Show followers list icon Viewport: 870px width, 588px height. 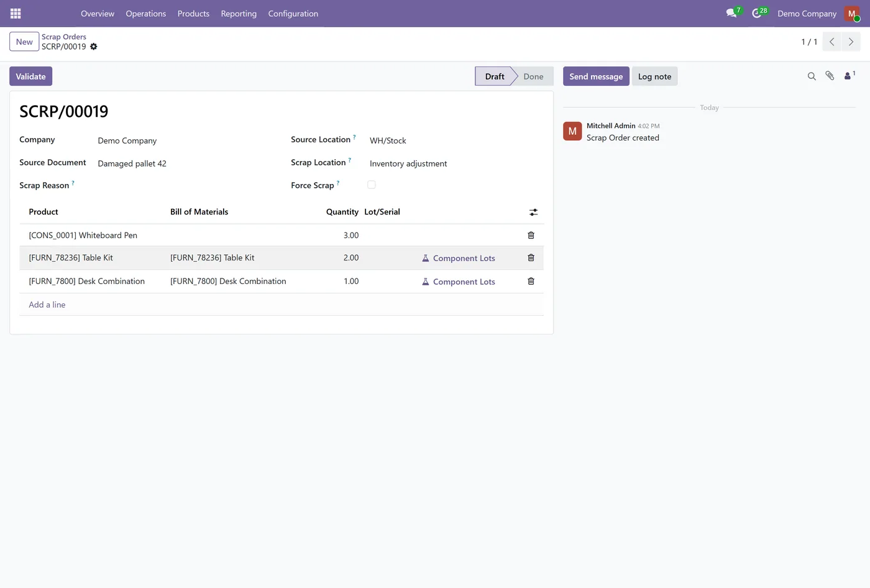point(849,76)
